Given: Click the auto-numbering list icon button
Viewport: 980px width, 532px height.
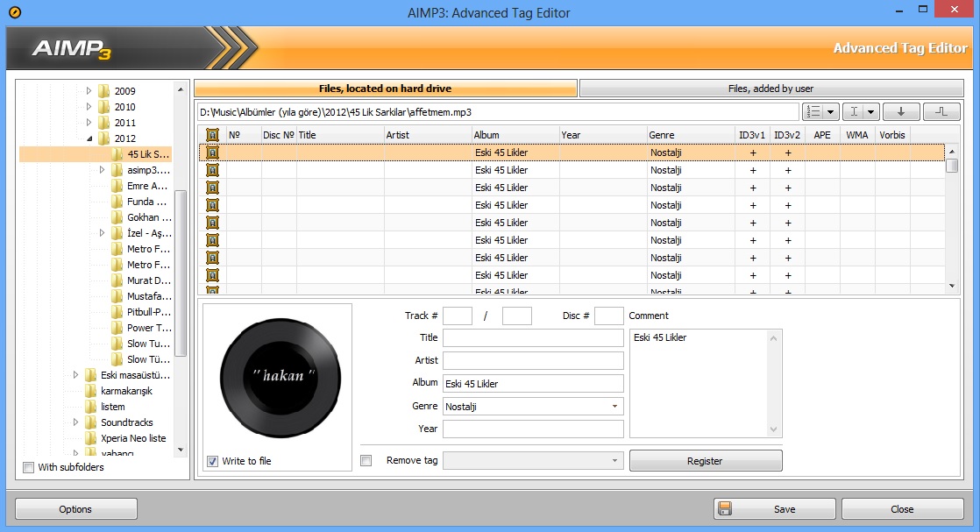Looking at the screenshot, I should 813,112.
